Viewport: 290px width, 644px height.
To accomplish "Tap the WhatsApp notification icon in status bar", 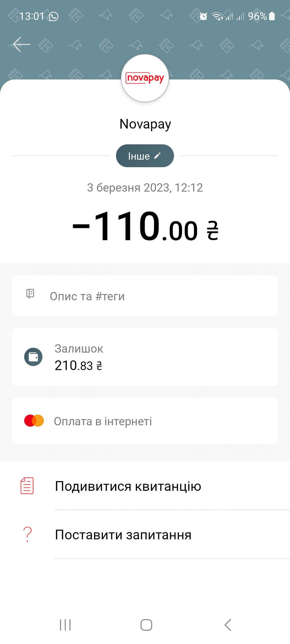I will [x=53, y=16].
